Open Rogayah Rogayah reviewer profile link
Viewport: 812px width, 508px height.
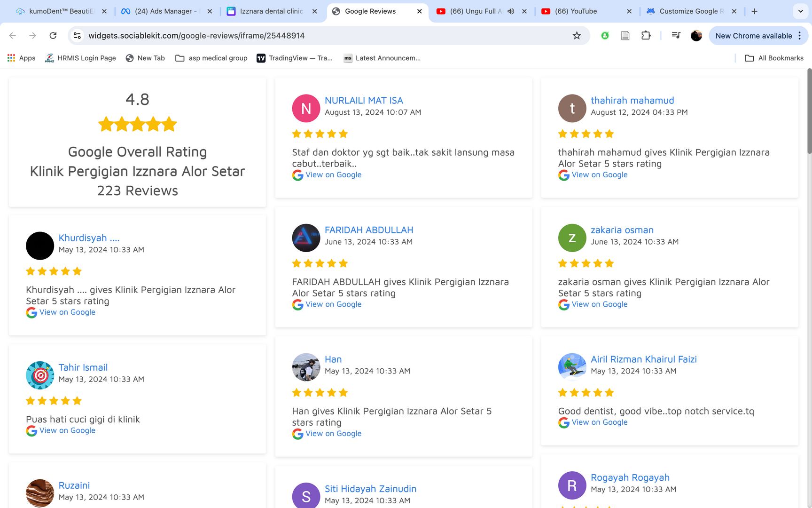point(630,477)
